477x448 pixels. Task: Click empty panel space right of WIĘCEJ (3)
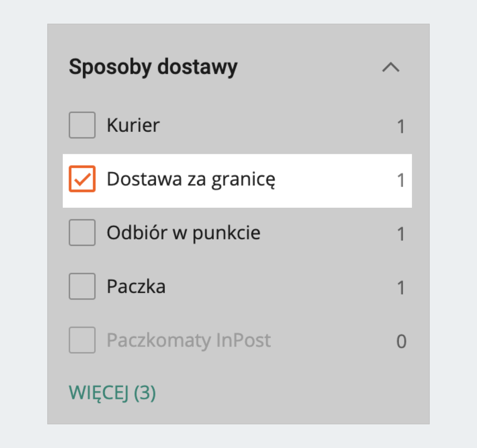278,393
